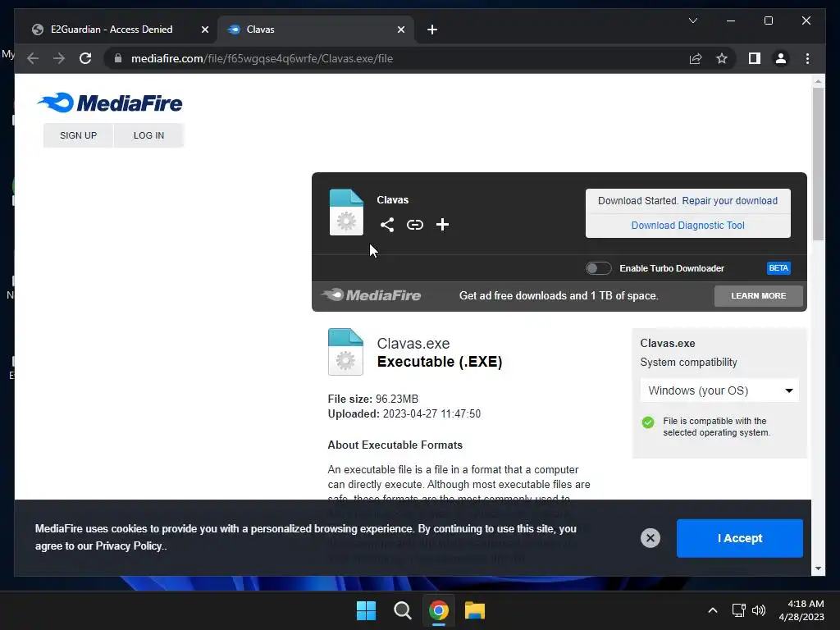Open taskbar Search icon
Viewport: 840px width, 630px height.
[x=402, y=610]
